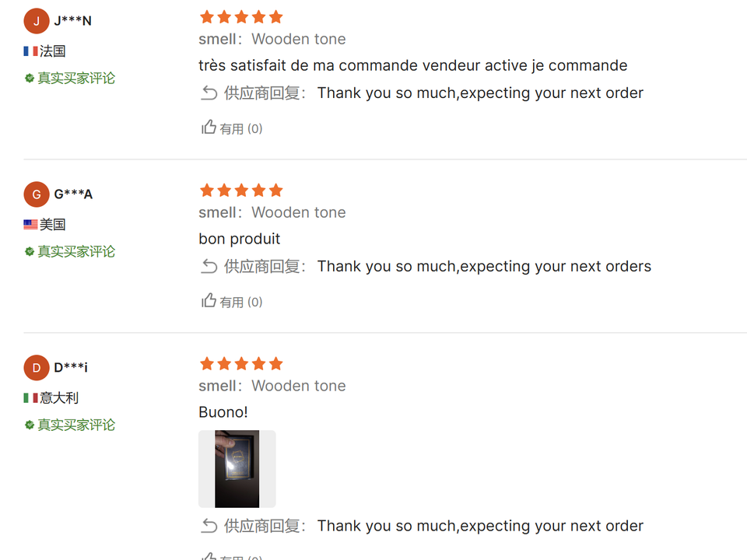Click the 有用 (0) label on G***A's review
This screenshot has width=747, height=560.
coord(241,302)
